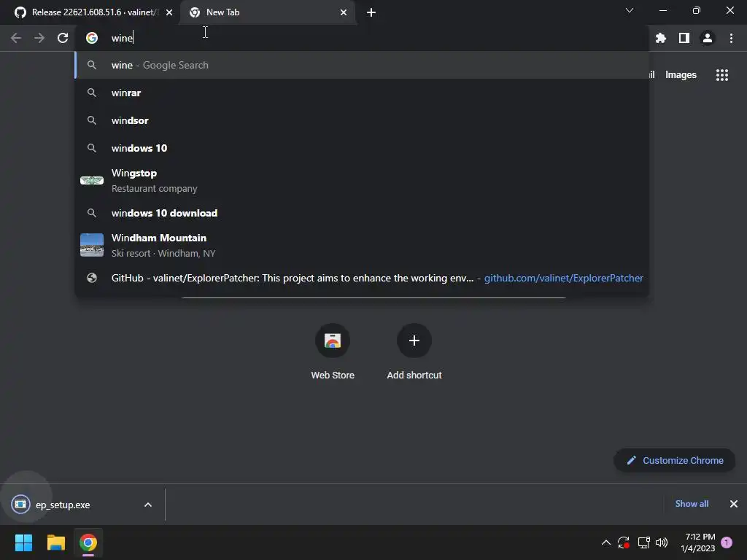Click the Wingstop logo thumbnail

92,181
